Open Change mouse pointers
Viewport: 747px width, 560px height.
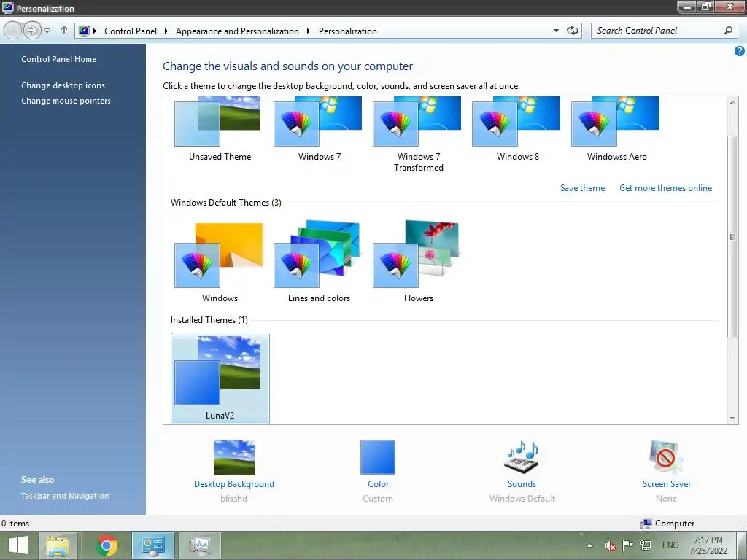[x=66, y=101]
